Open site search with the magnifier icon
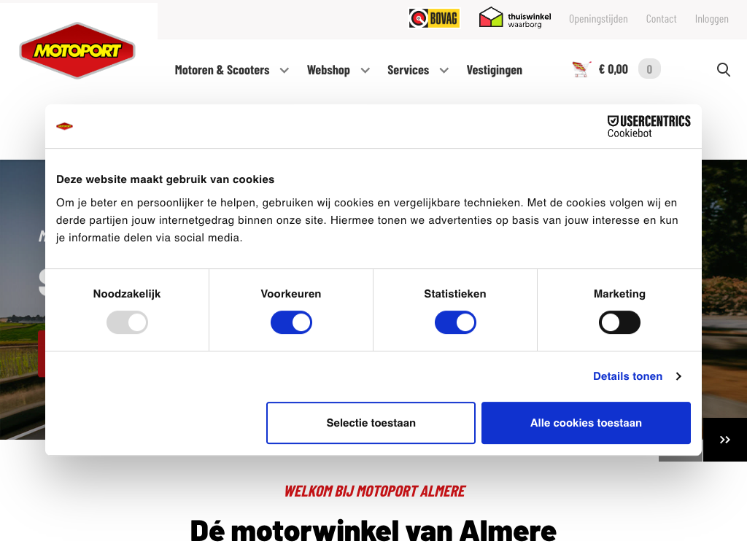Screen dimensions: 747x560 tap(723, 69)
